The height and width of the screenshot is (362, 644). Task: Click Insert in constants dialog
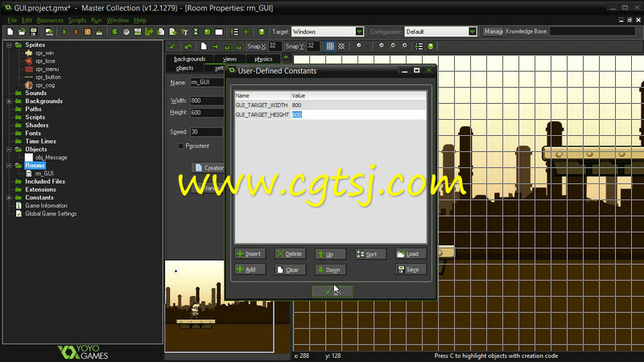click(x=250, y=254)
